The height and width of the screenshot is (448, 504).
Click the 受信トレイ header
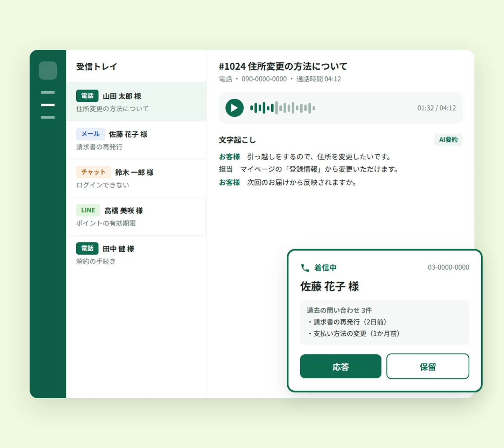97,66
